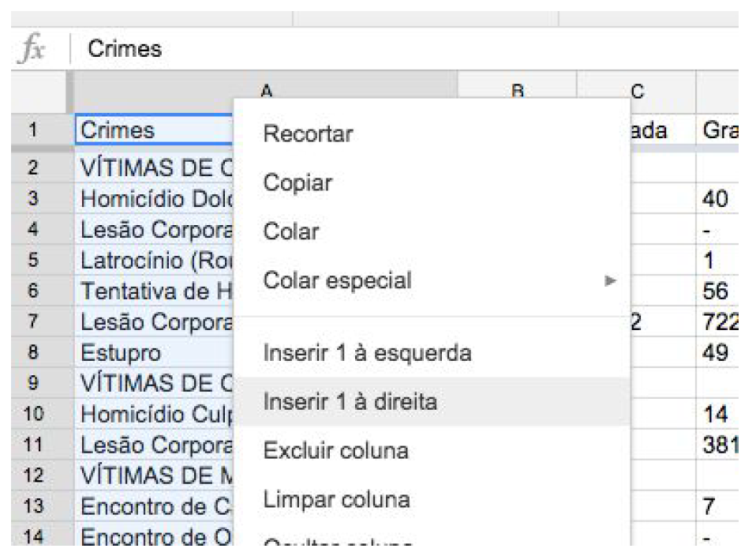Click Colar in the context menu

(291, 232)
